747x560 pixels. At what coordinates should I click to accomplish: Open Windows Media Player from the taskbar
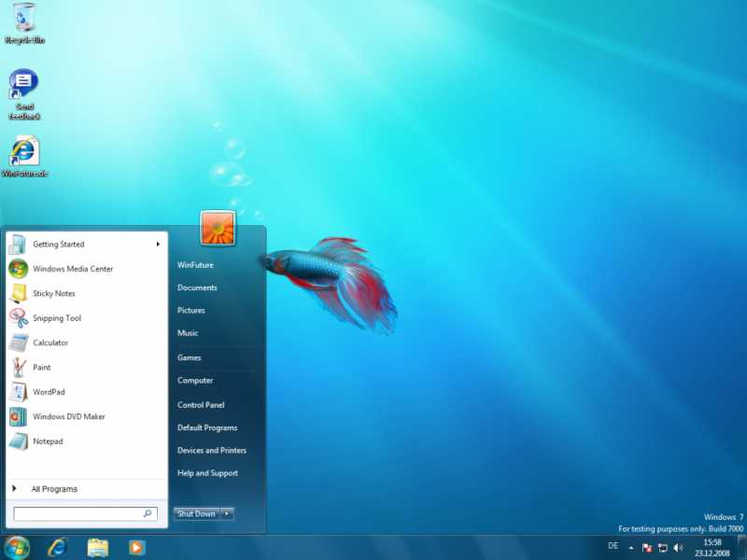tap(136, 546)
